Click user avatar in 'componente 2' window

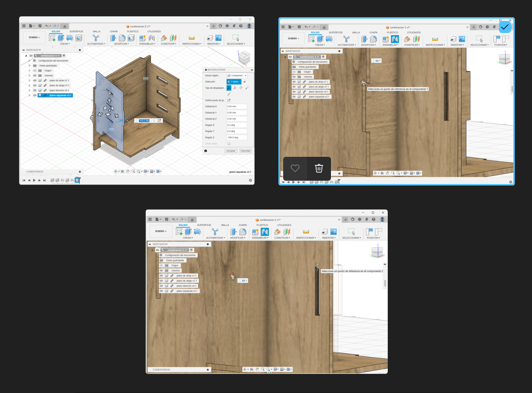point(383,219)
